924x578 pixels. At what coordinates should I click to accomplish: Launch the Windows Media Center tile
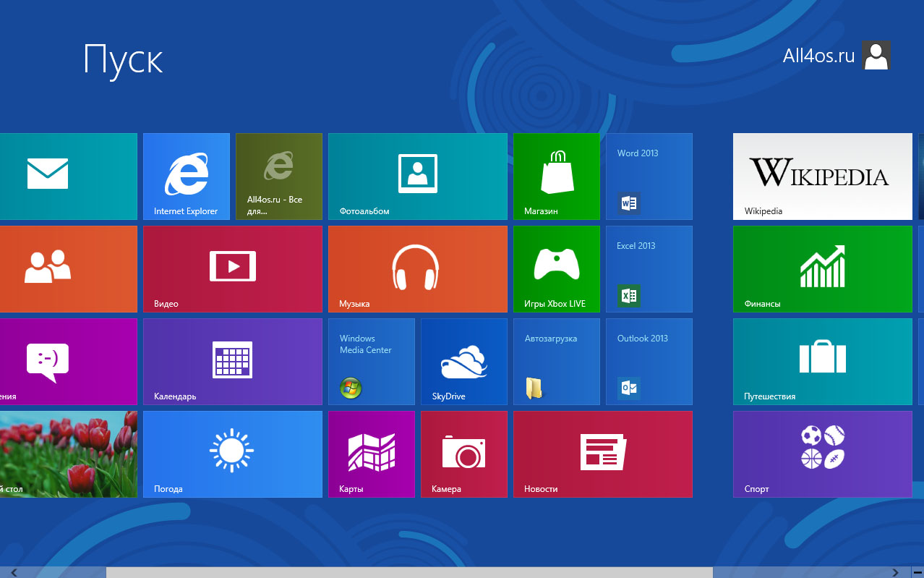coord(372,362)
